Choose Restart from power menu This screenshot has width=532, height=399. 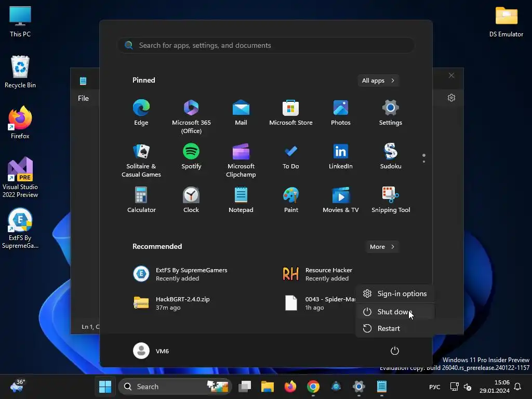click(395, 328)
